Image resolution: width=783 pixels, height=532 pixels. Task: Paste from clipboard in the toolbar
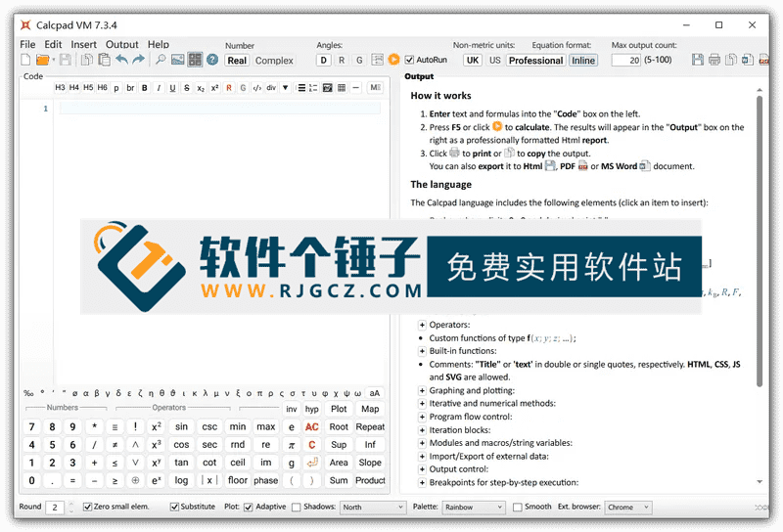[x=104, y=60]
